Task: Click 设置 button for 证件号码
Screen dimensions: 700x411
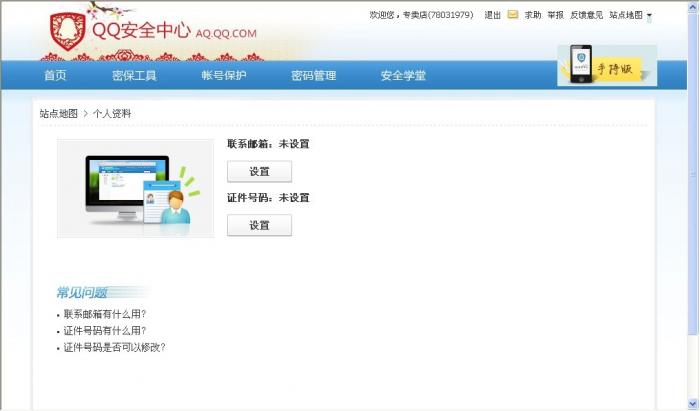Action: (x=259, y=225)
